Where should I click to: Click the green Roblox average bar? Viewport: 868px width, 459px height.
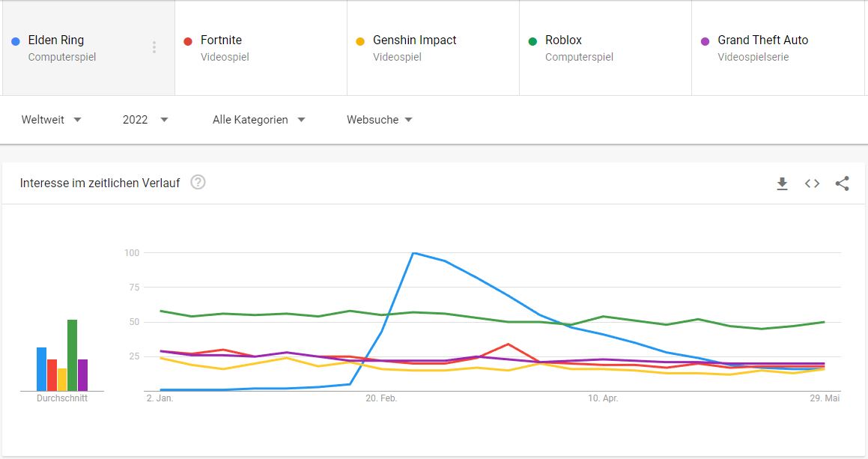72,355
